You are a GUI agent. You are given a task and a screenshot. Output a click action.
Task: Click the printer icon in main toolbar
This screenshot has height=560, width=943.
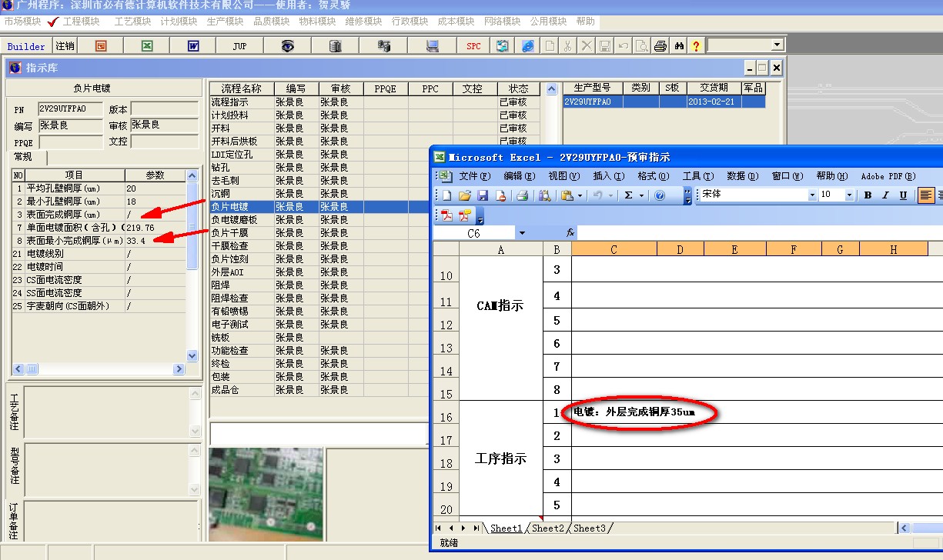coord(660,46)
